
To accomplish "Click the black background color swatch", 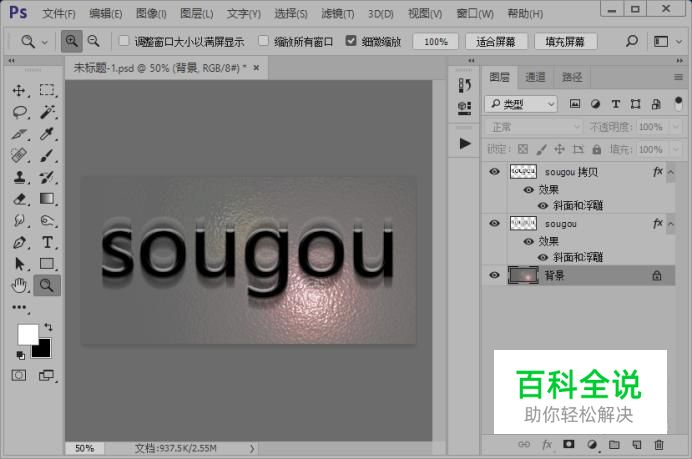I will [x=44, y=351].
